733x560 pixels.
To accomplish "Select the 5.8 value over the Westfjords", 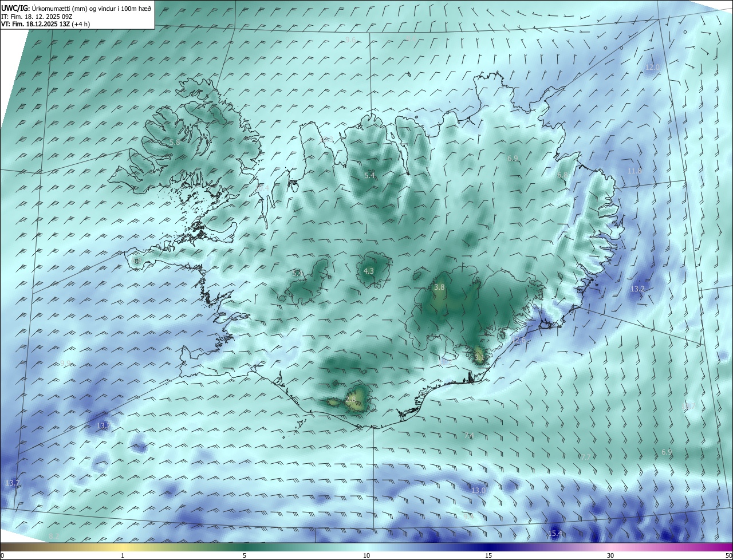I will click(175, 141).
